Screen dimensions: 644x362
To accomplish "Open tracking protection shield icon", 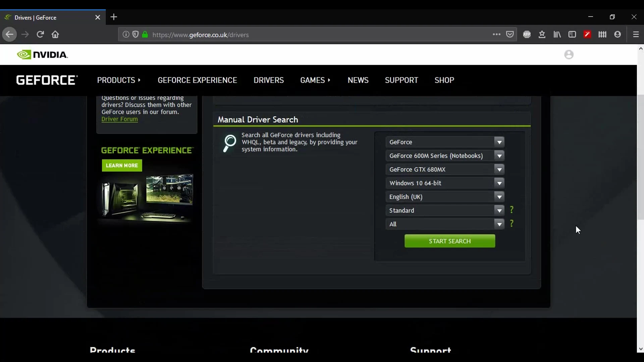I will [x=136, y=35].
